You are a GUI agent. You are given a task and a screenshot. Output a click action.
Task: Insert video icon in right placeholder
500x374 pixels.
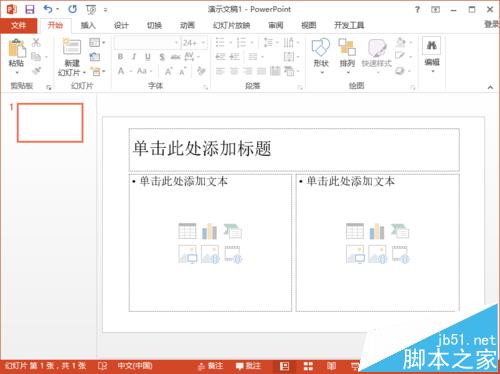[400, 254]
